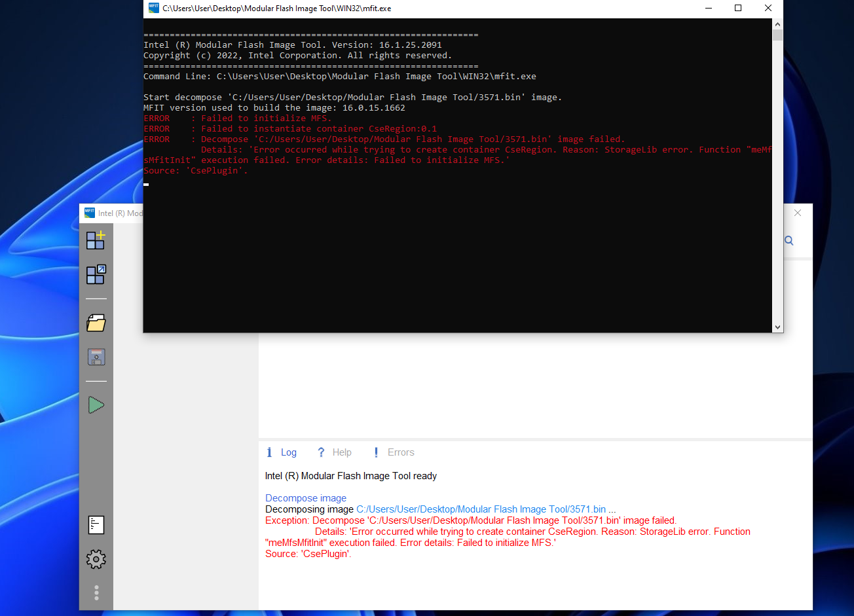Click the three-dot more options icon
Viewport: 854px width, 616px height.
[96, 593]
